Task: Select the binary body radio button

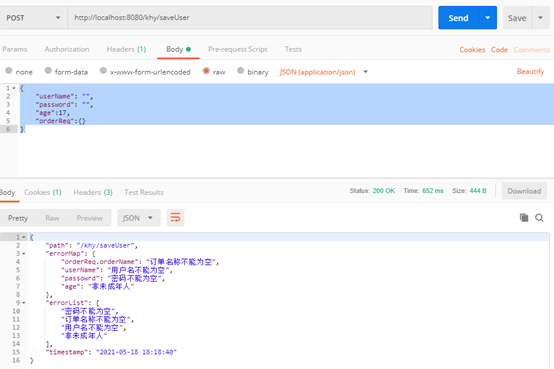Action: 241,71
